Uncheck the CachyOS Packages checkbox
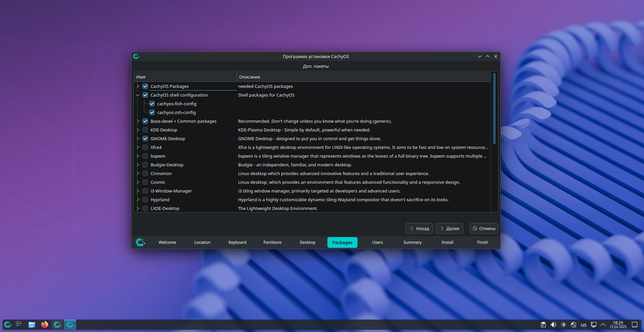The height and width of the screenshot is (332, 644). click(x=145, y=86)
